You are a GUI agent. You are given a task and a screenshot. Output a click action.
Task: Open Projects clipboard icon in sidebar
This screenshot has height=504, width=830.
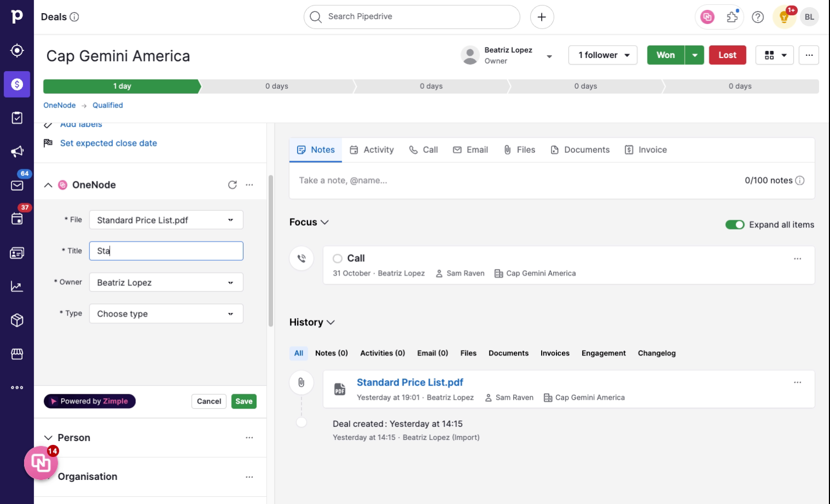pos(17,118)
